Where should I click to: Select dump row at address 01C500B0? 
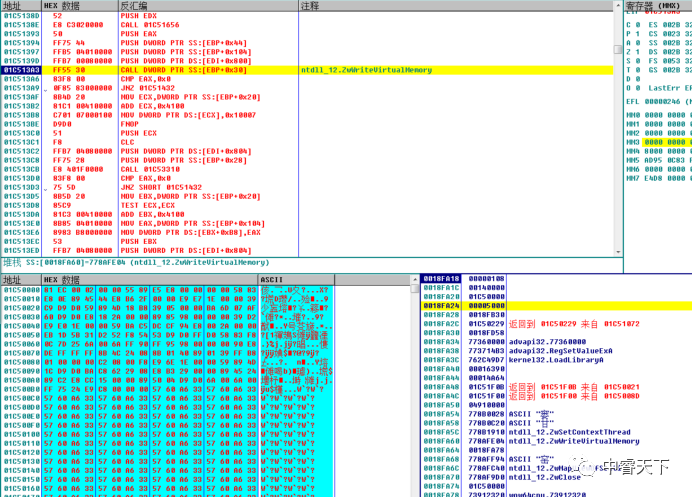tap(167, 389)
